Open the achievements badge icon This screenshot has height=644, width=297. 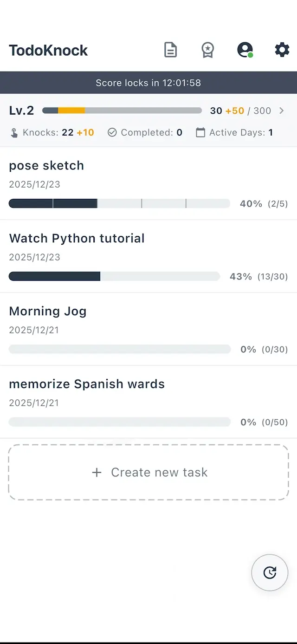coord(207,50)
